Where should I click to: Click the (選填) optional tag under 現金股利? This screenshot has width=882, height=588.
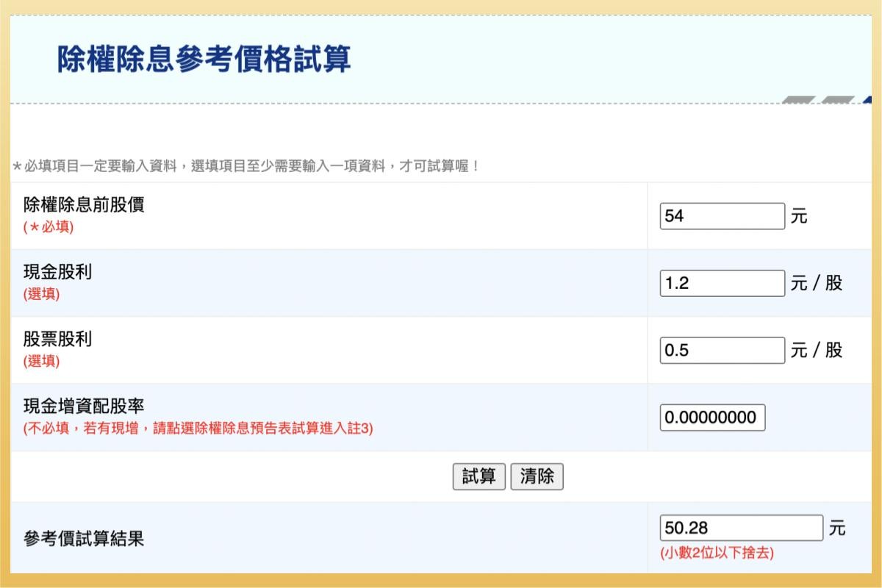tap(40, 293)
